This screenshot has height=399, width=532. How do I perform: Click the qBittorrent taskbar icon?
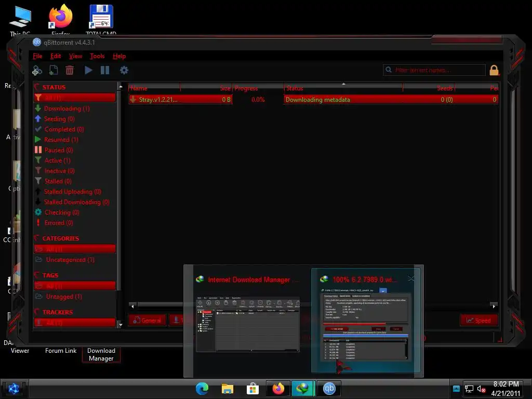(329, 389)
